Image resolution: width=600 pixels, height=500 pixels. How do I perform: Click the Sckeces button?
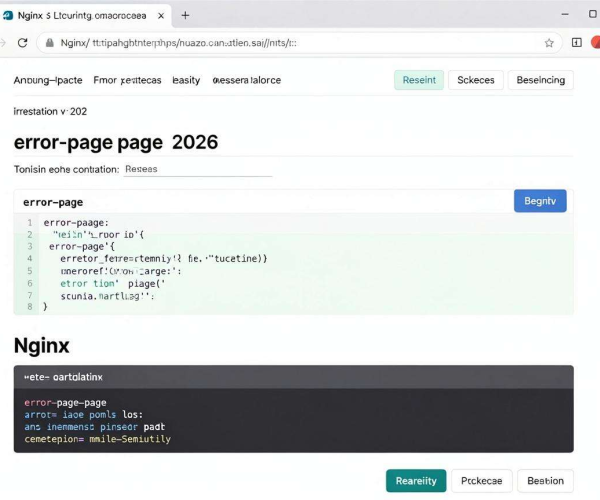[476, 80]
